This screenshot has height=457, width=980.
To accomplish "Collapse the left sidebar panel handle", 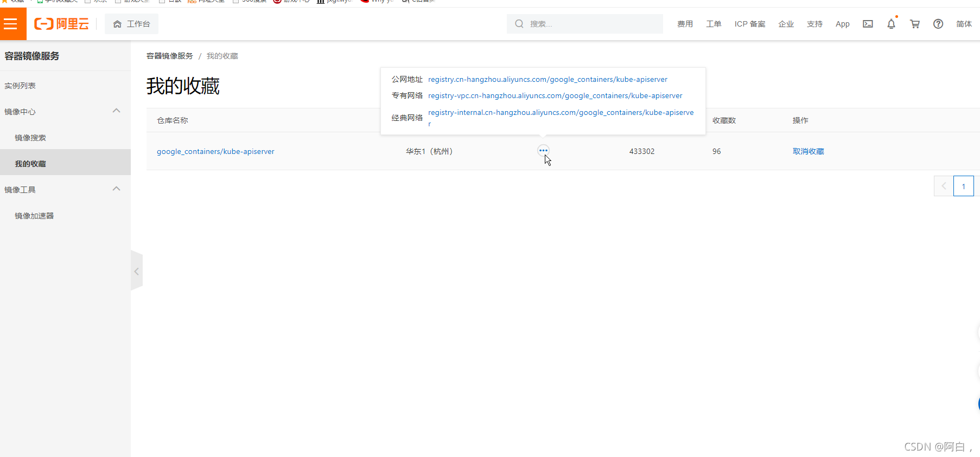I will pos(137,271).
